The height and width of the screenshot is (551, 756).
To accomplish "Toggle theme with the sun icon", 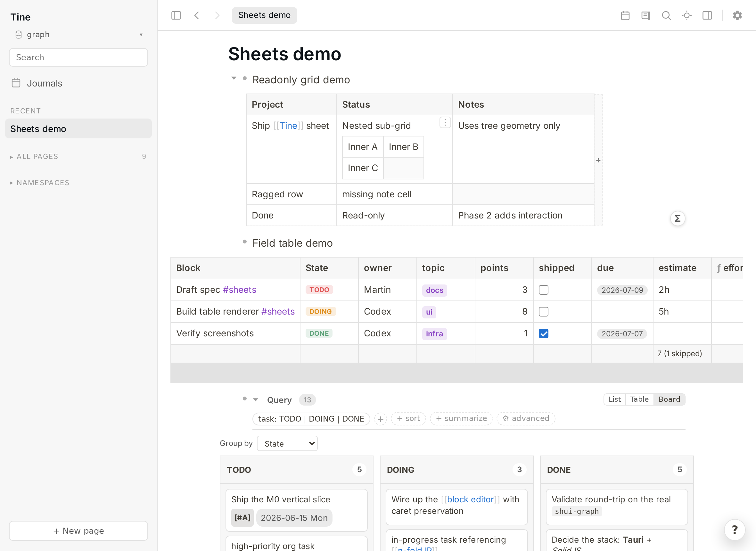I will pos(686,15).
